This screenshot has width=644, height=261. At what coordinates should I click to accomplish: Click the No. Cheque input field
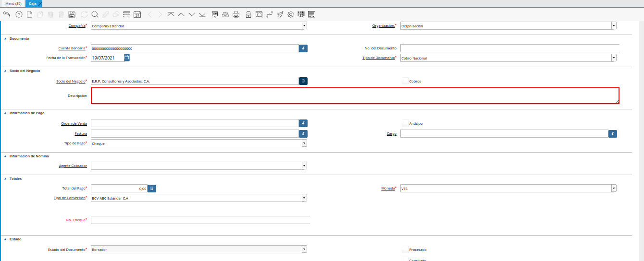pyautogui.click(x=200, y=220)
